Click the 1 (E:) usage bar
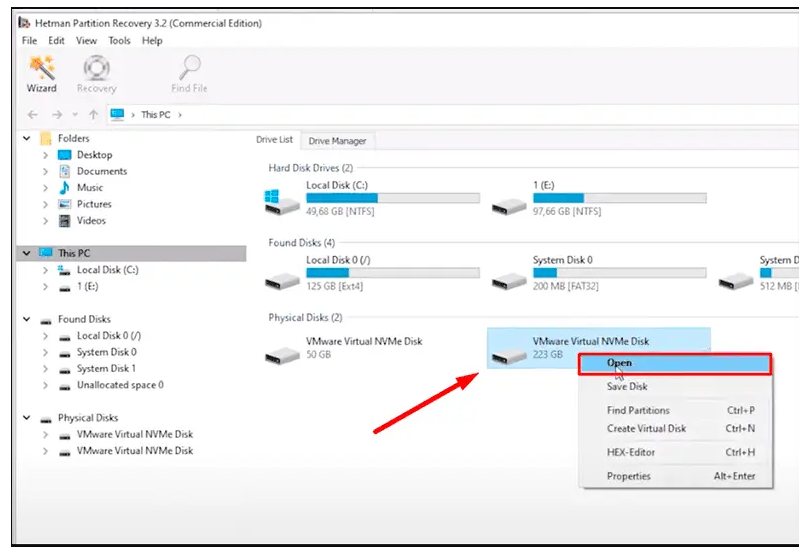 click(620, 198)
